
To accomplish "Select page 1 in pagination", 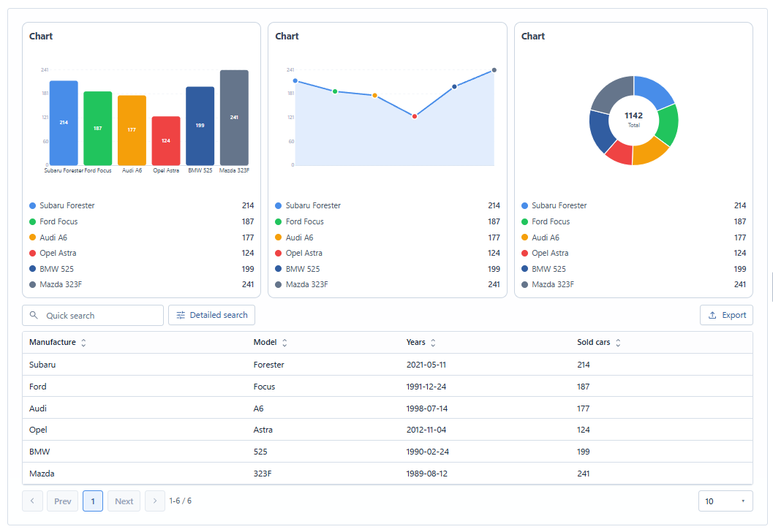I will tap(93, 501).
